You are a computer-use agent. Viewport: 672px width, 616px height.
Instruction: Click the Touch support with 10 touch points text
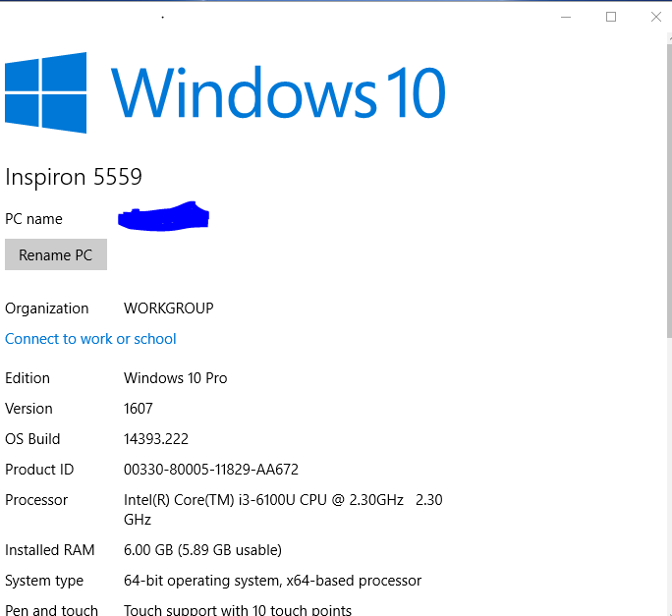tap(237, 610)
